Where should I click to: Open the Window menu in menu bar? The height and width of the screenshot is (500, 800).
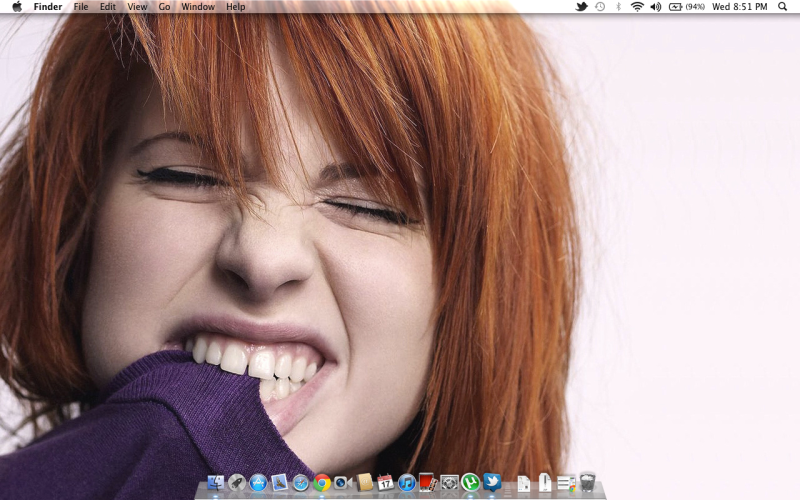(198, 7)
